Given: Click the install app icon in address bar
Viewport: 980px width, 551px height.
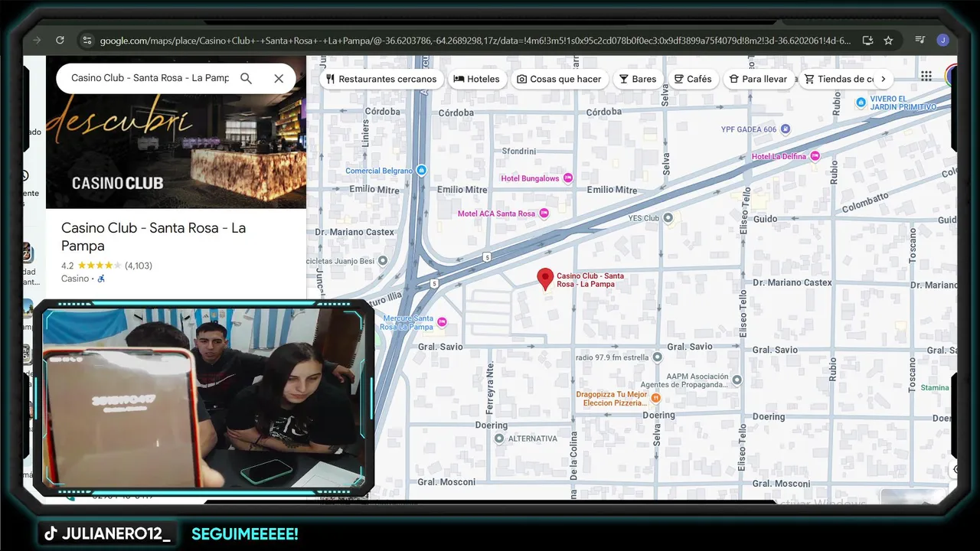Looking at the screenshot, I should pos(867,40).
